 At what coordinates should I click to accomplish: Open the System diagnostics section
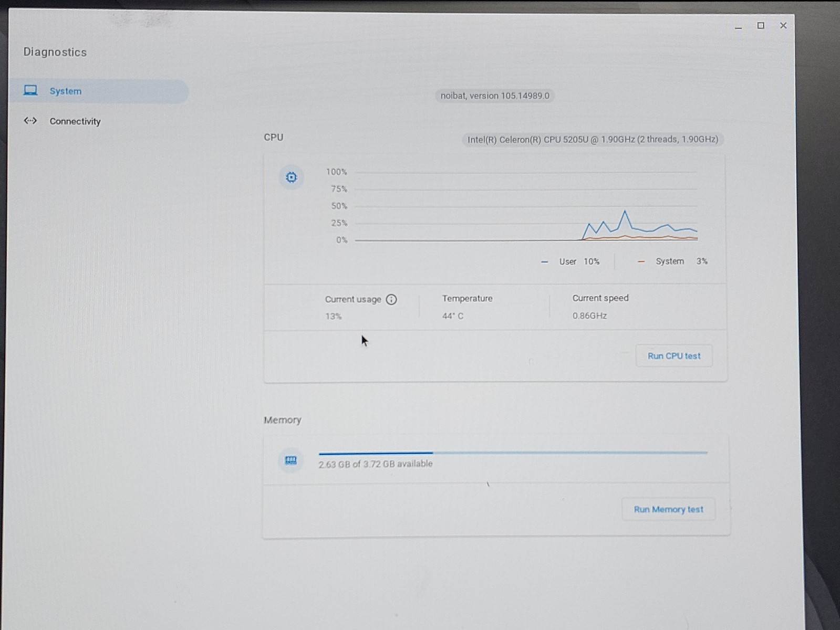pyautogui.click(x=99, y=91)
